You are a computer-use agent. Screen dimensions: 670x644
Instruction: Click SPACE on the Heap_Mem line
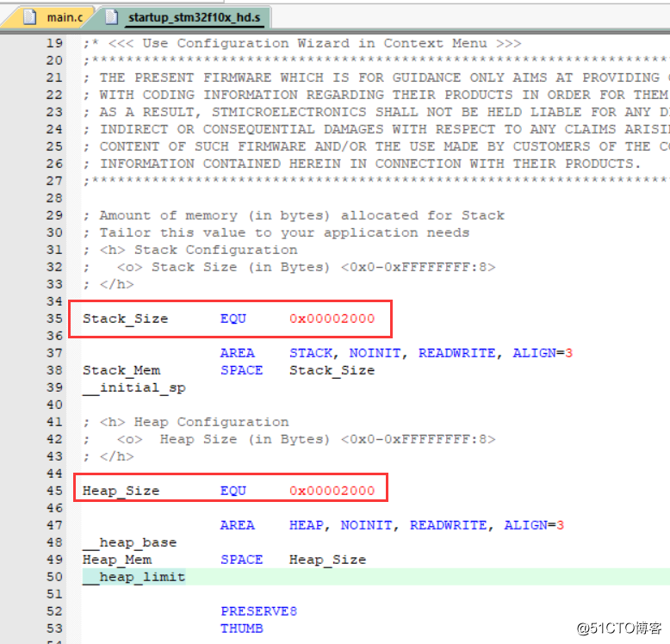tap(242, 560)
